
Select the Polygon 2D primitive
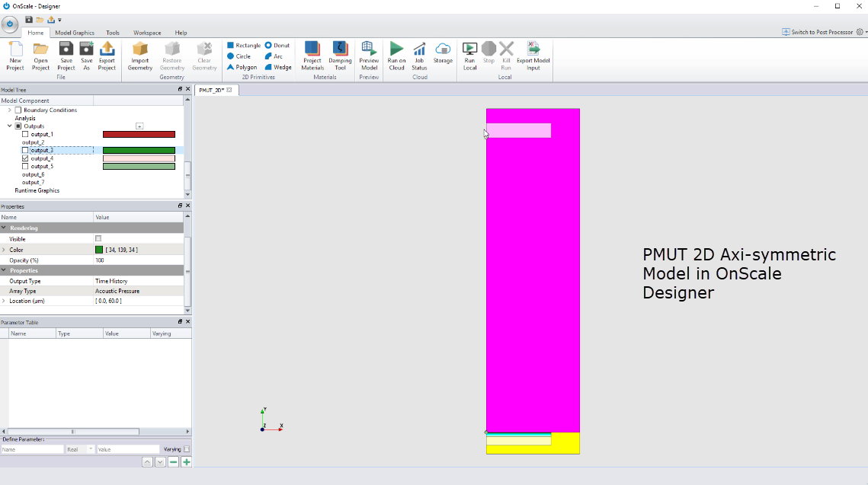tap(242, 68)
